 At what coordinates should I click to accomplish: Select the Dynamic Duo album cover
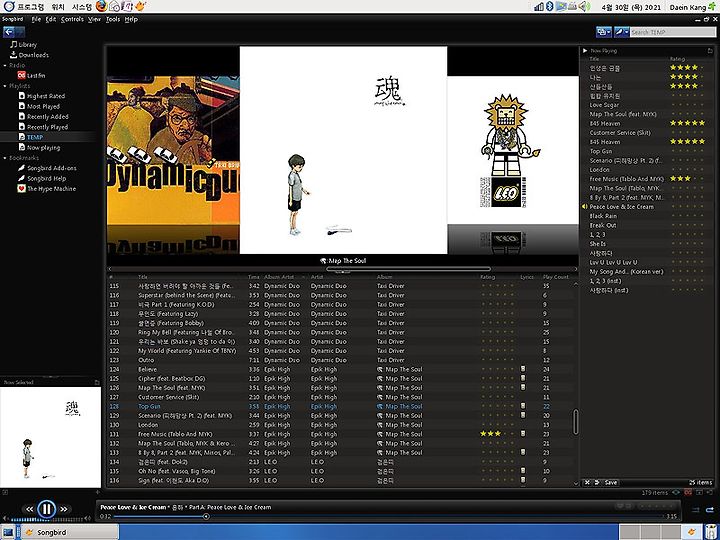click(x=173, y=150)
